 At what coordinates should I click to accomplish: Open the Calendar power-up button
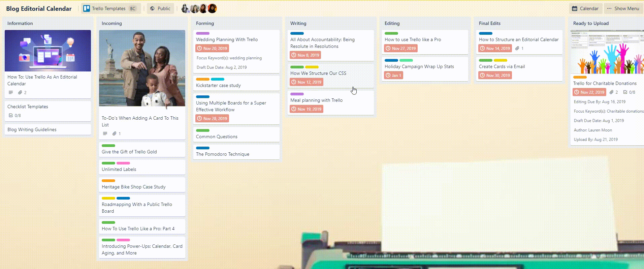(x=586, y=8)
